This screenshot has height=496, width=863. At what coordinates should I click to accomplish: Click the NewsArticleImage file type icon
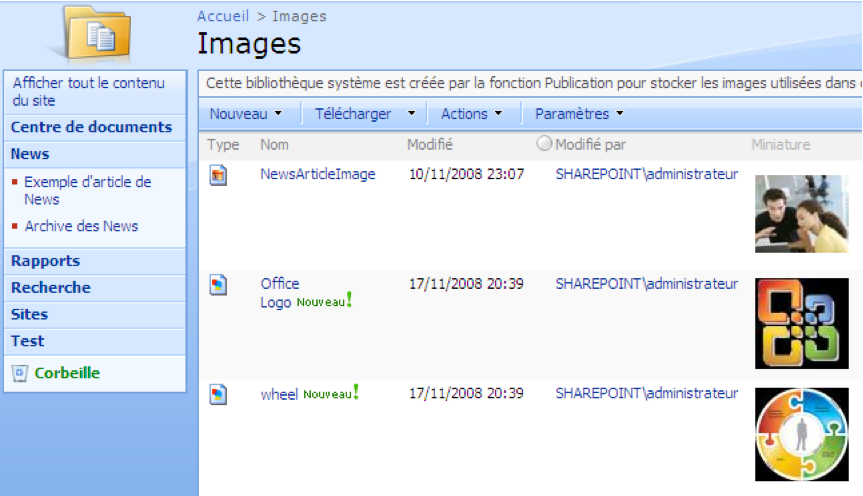(x=218, y=175)
